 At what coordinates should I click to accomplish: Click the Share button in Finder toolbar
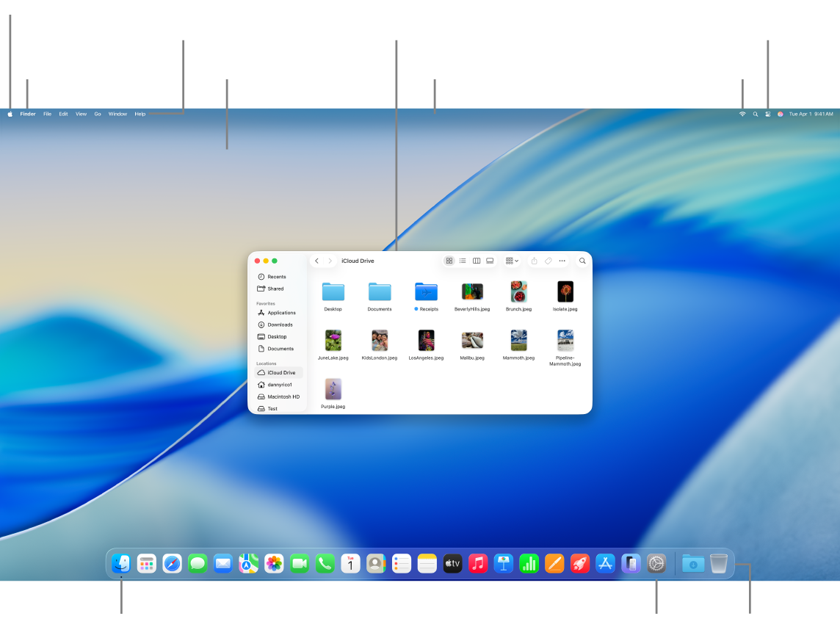pos(534,261)
